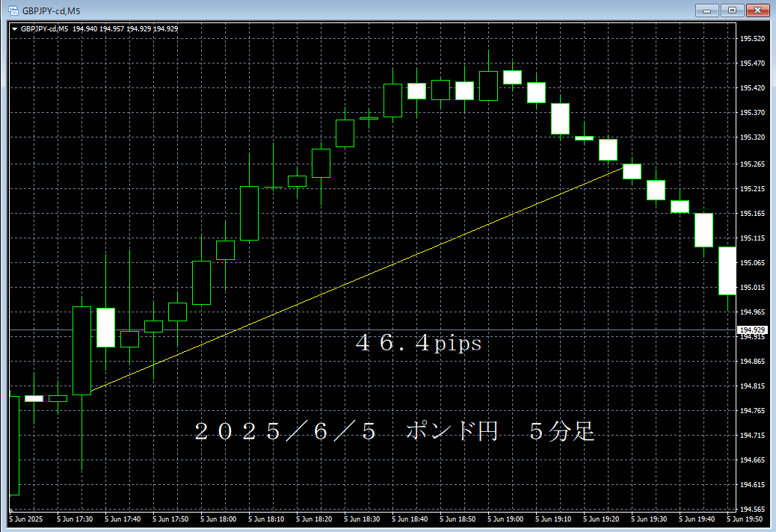Click the 195.520 level on the price scale
The width and height of the screenshot is (776, 532).
point(751,39)
